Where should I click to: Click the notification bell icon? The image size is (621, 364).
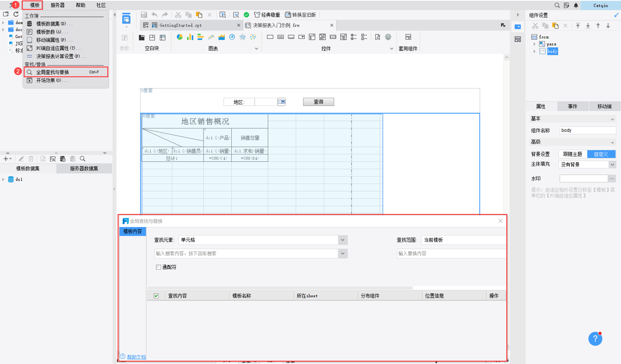pos(576,5)
